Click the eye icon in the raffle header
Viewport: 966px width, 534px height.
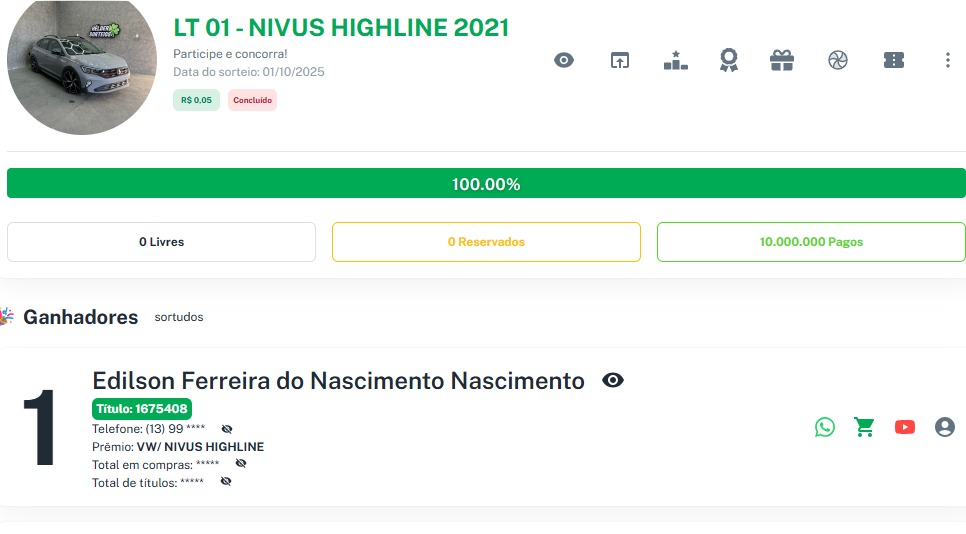564,60
